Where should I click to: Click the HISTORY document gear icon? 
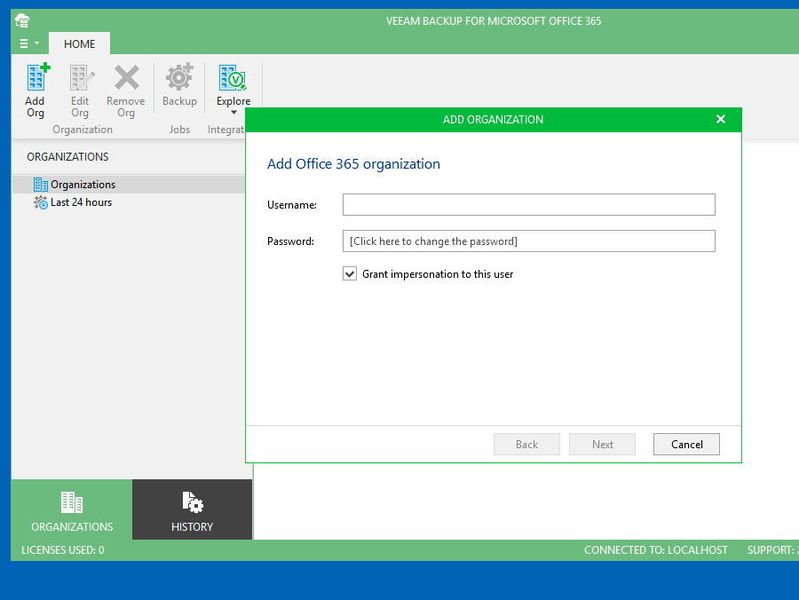[193, 502]
